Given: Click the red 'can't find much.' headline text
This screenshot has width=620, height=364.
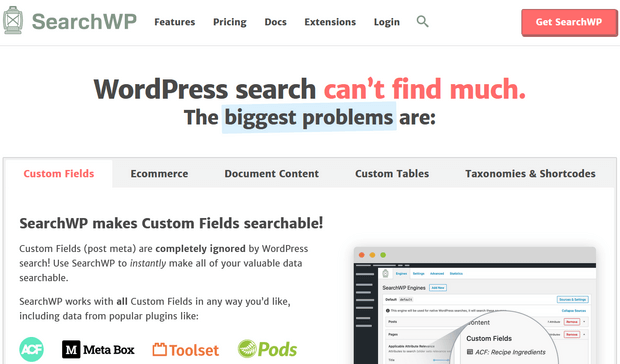Looking at the screenshot, I should click(425, 89).
